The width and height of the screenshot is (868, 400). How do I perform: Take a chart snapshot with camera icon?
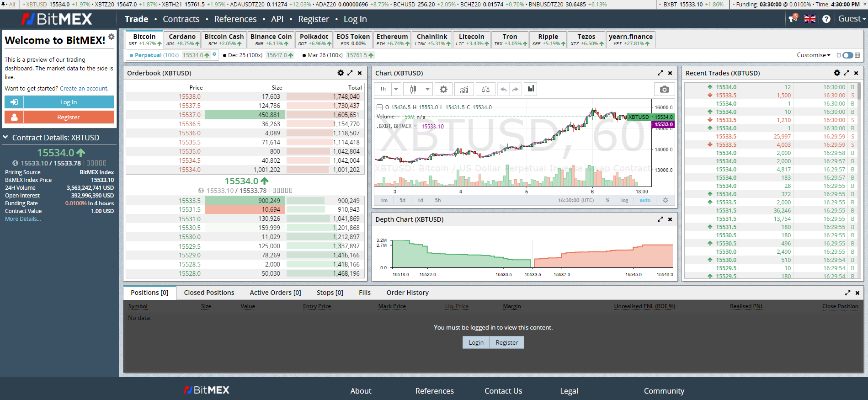pos(665,89)
